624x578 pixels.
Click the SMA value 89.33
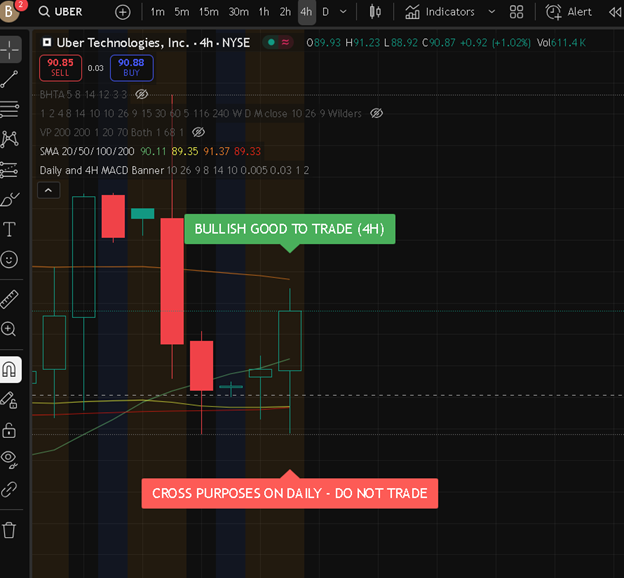pos(248,151)
